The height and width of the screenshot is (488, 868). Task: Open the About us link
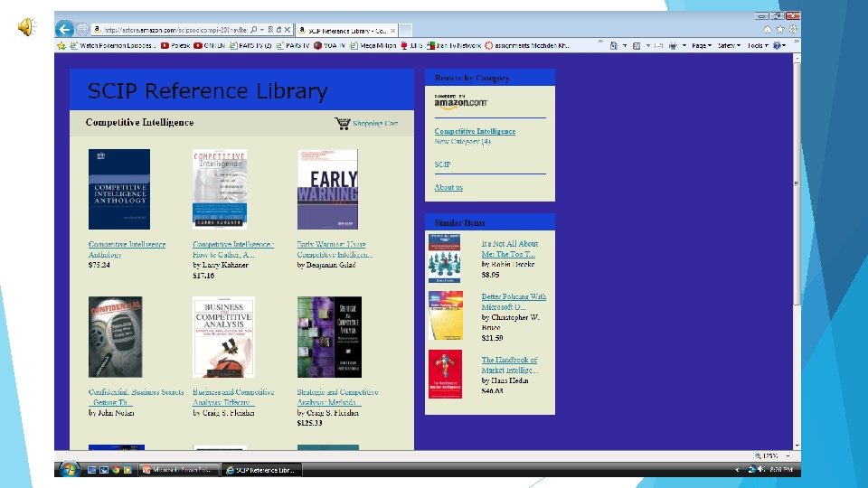tap(448, 187)
